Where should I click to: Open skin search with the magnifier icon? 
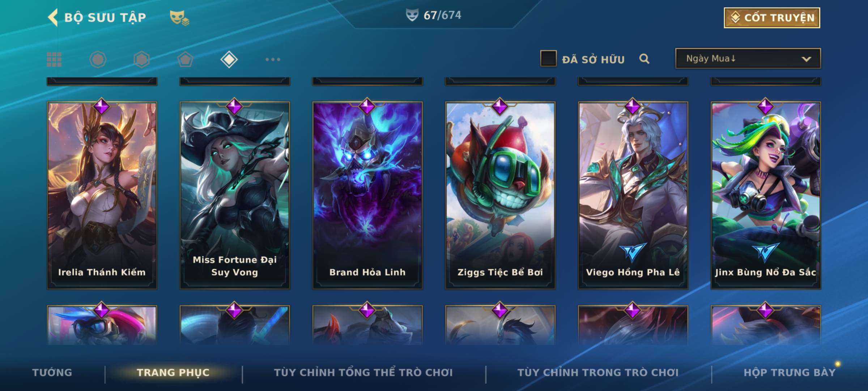pos(644,59)
